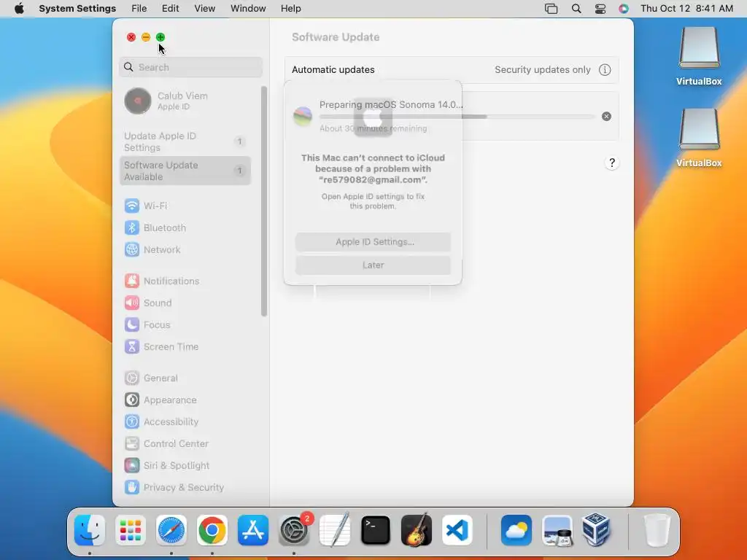Launch Google Chrome from the Dock
The image size is (747, 560).
click(x=212, y=530)
